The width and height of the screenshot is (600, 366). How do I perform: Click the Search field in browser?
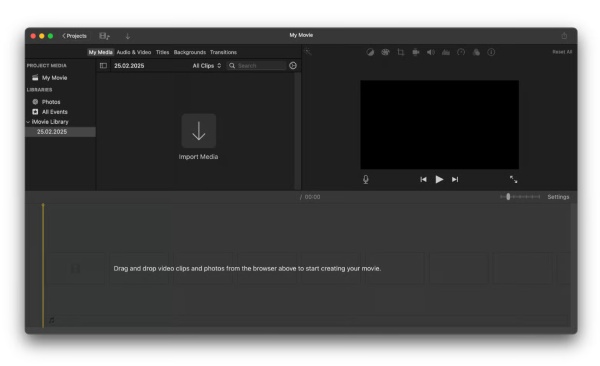pos(256,66)
